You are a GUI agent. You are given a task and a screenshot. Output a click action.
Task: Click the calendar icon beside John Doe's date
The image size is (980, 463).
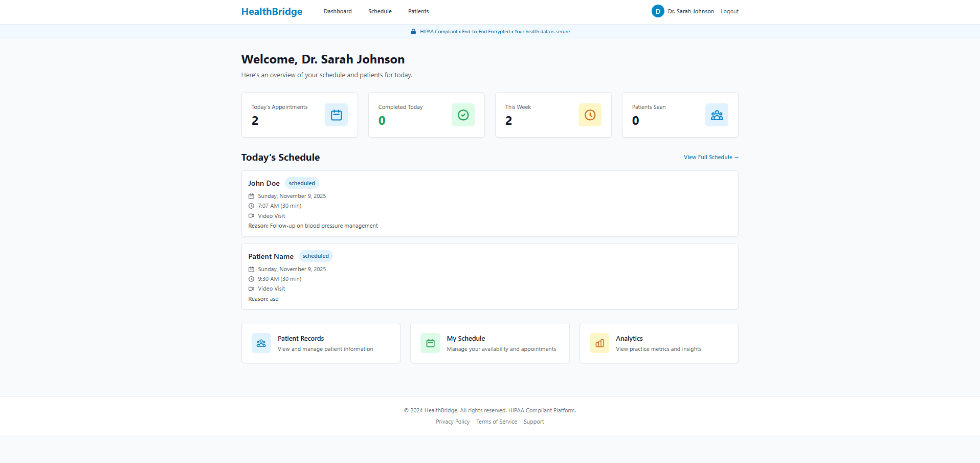tap(251, 196)
